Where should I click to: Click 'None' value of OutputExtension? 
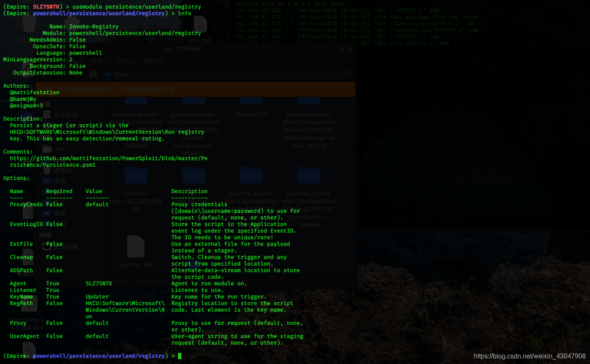[76, 72]
